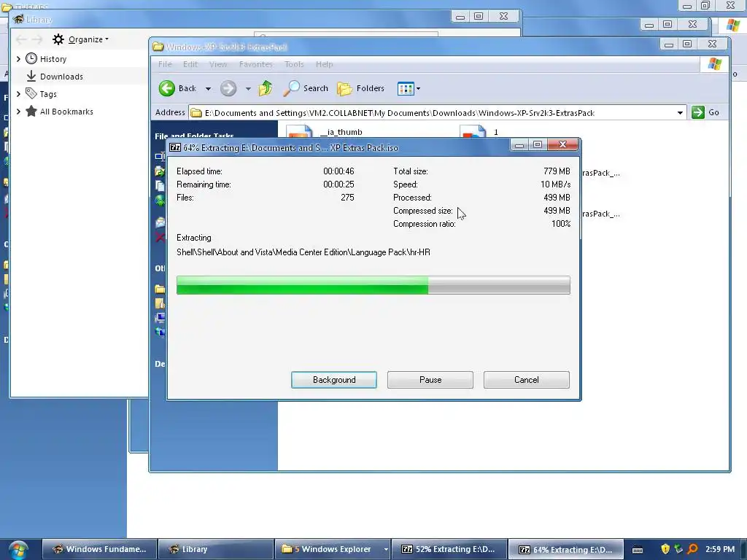This screenshot has height=560, width=747.
Task: Switch to the 64% Extracting taskbar button
Action: (x=566, y=549)
